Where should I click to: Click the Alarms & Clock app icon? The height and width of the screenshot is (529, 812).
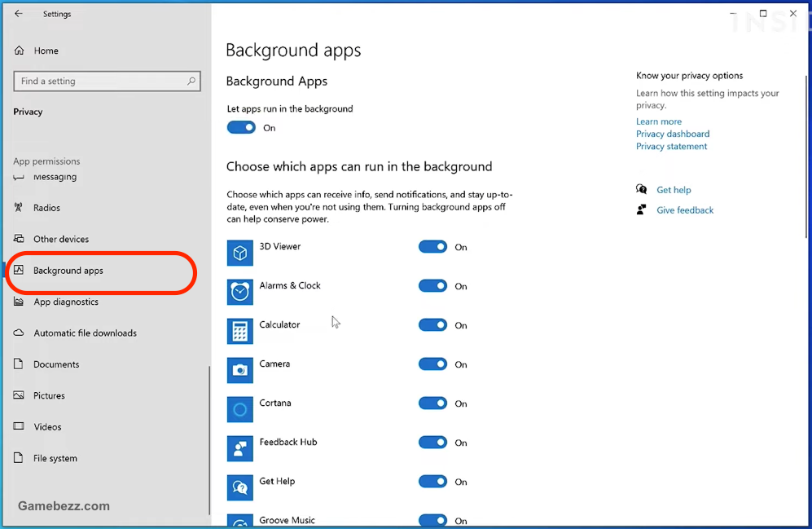(x=239, y=292)
